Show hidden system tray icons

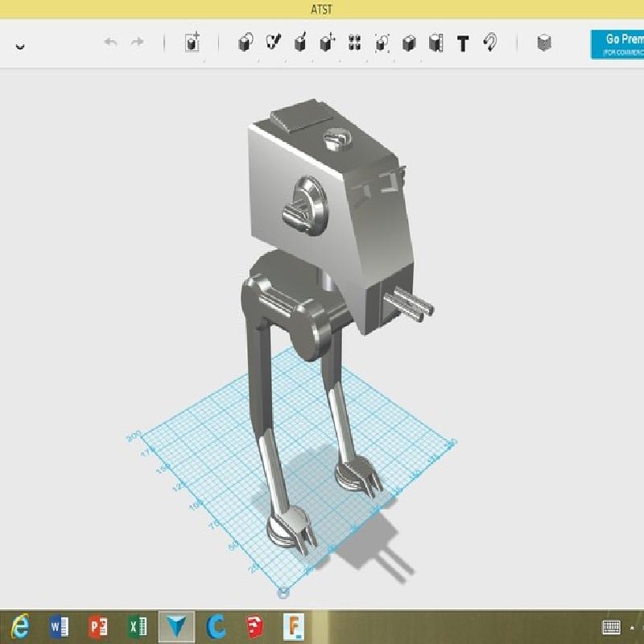633,628
